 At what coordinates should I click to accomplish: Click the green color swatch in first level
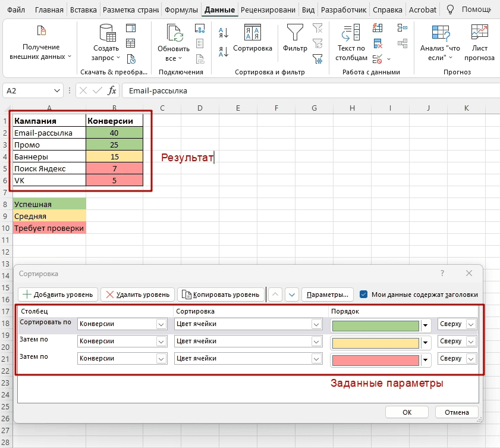tap(375, 325)
